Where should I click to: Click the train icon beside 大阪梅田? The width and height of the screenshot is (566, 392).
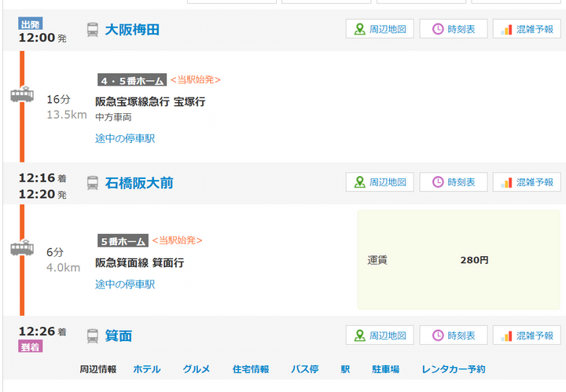pos(93,30)
